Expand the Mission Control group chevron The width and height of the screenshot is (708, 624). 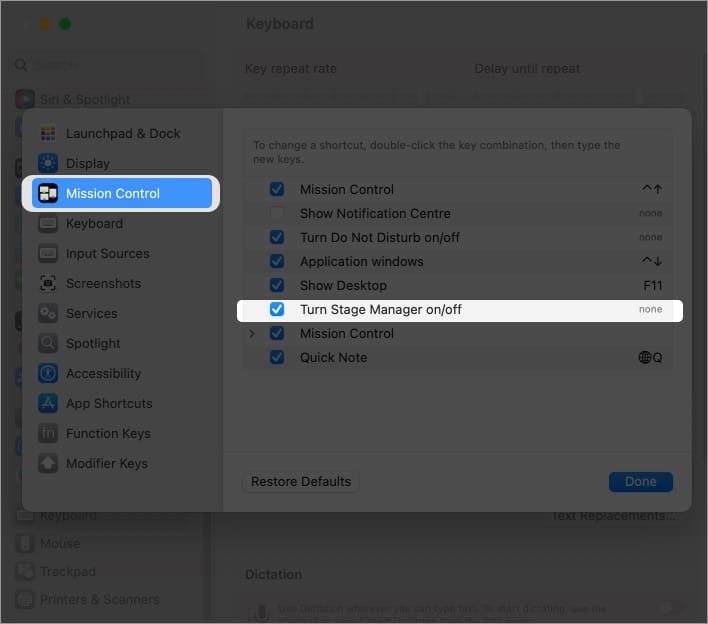252,334
